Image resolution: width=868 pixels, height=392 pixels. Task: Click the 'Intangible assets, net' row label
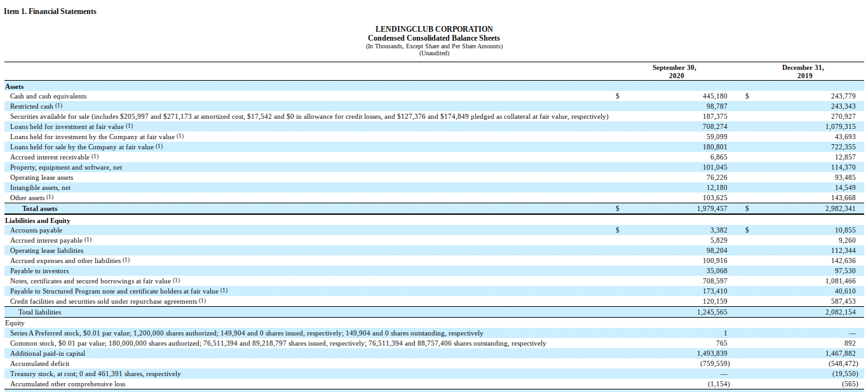41,188
